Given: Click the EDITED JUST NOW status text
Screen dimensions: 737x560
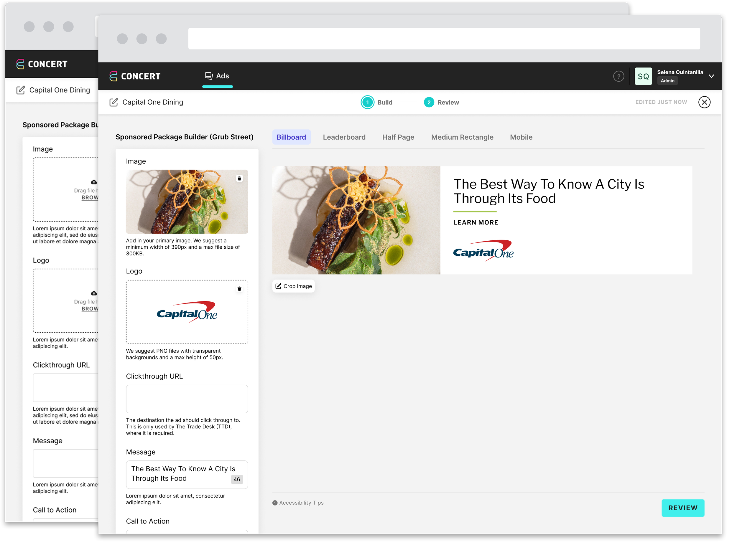Looking at the screenshot, I should coord(661,102).
